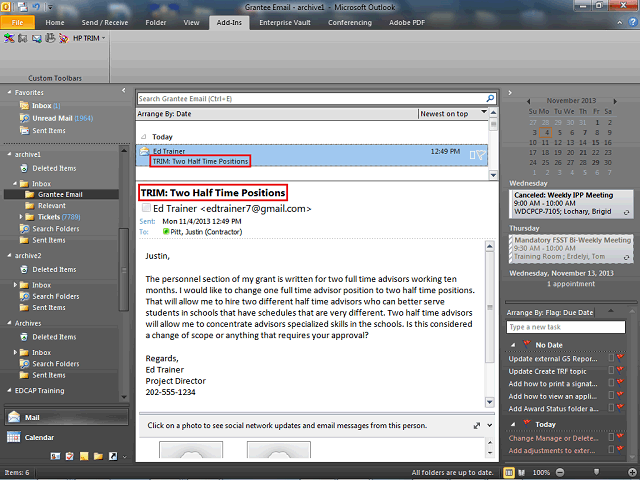Select Normal view button in status bar
This screenshot has height=480, width=640.
[509, 473]
